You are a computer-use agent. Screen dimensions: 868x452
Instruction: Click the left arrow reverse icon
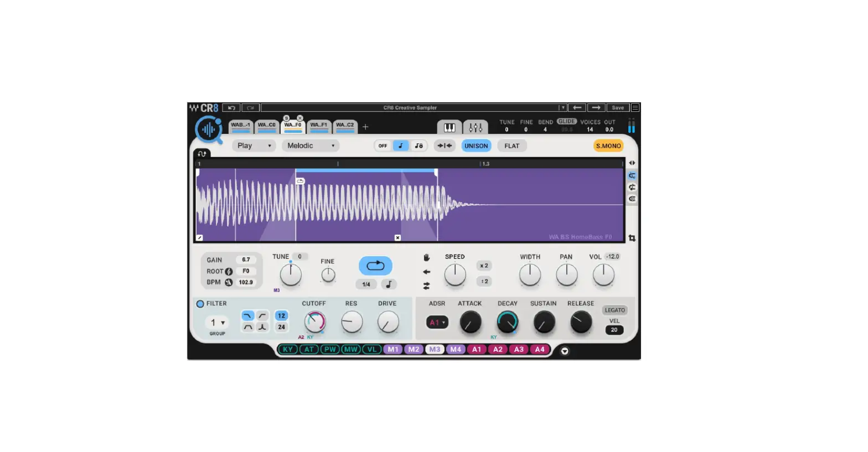(x=427, y=272)
